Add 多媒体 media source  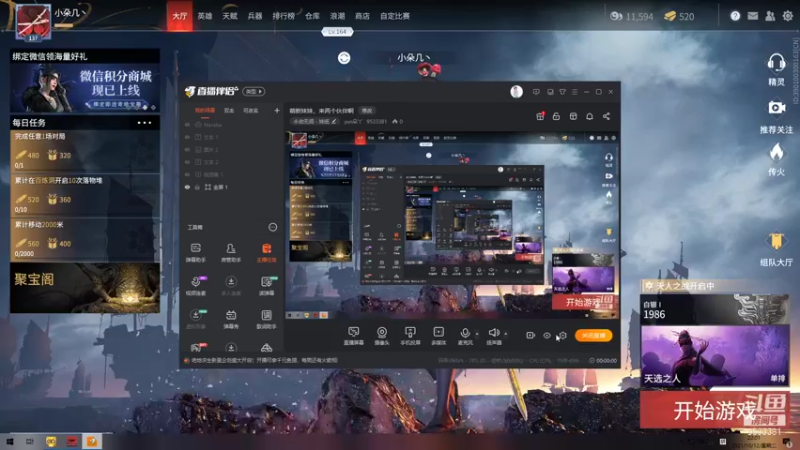tap(438, 336)
